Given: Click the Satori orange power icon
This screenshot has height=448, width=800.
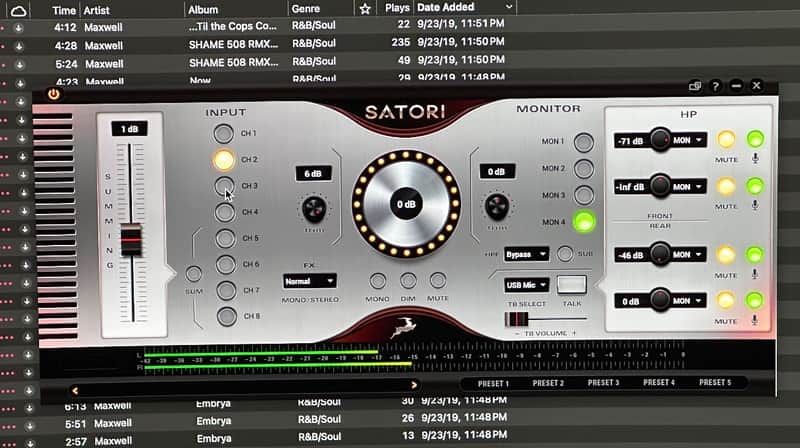Looking at the screenshot, I should tap(54, 94).
